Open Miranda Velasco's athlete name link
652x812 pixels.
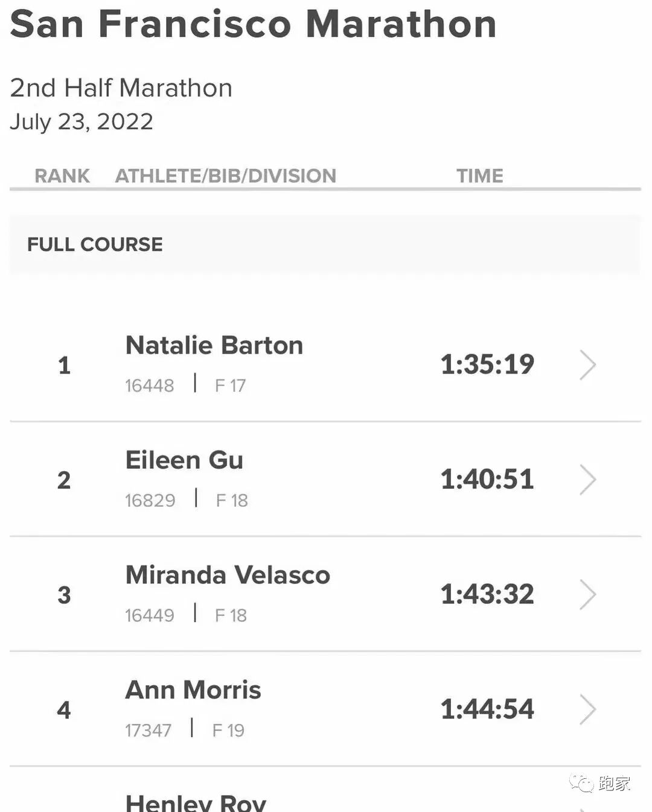[x=228, y=575]
